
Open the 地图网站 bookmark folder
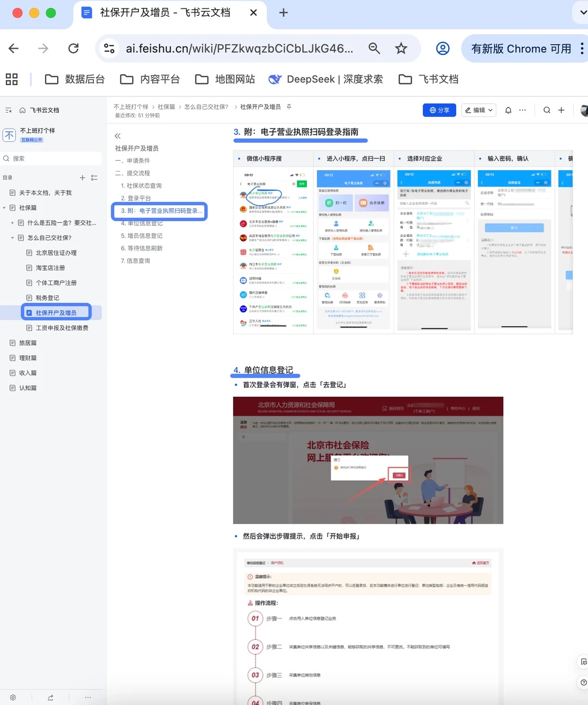pyautogui.click(x=225, y=79)
